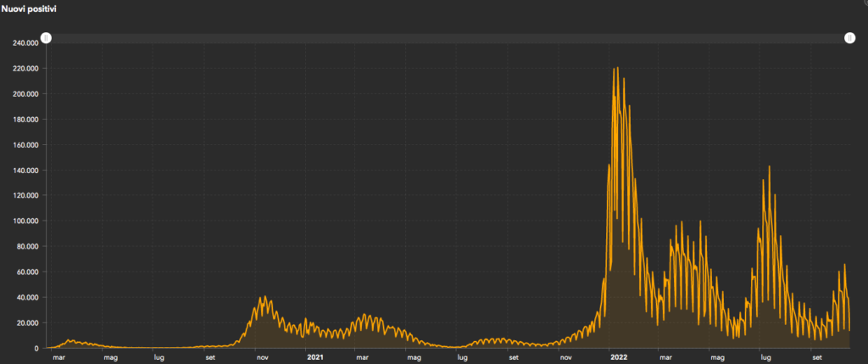Click the middle of the date range slider track
The width and height of the screenshot is (868, 364).
coord(448,38)
